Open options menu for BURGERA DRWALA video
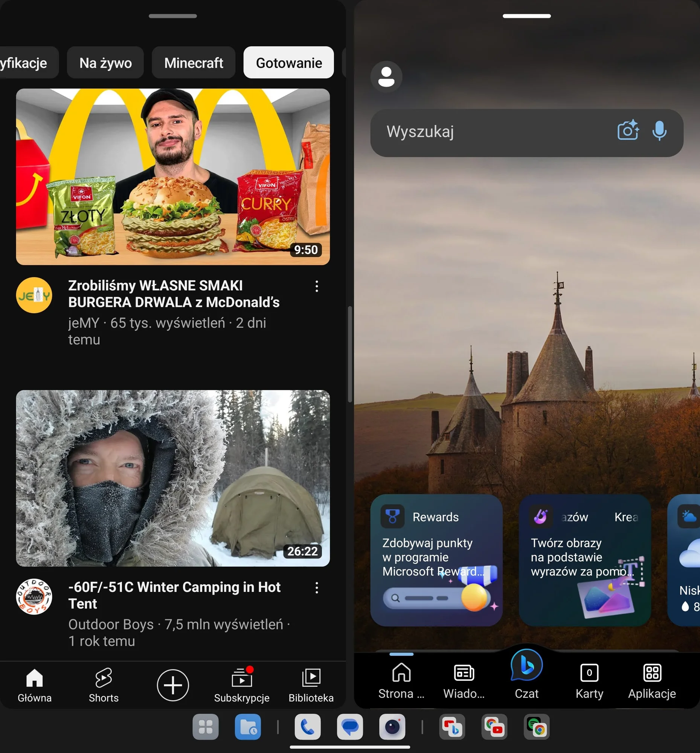Image resolution: width=700 pixels, height=753 pixels. (317, 286)
